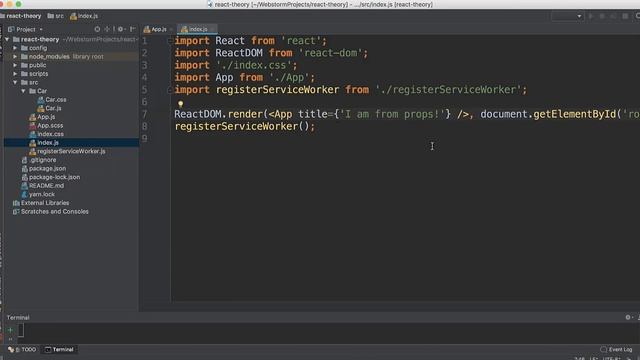640x360 pixels.
Task: Click 'registerServiceWorker();' on line 8
Action: click(245, 127)
